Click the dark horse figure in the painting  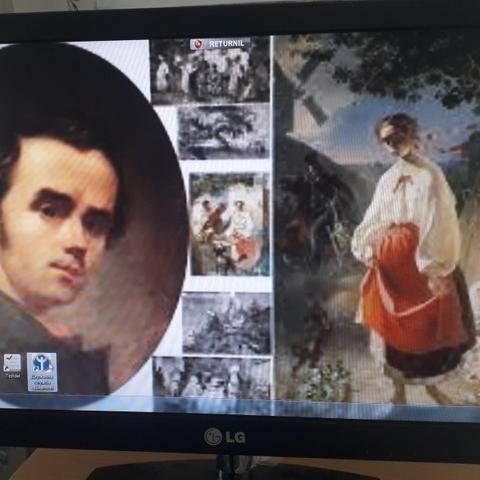pyautogui.click(x=310, y=213)
